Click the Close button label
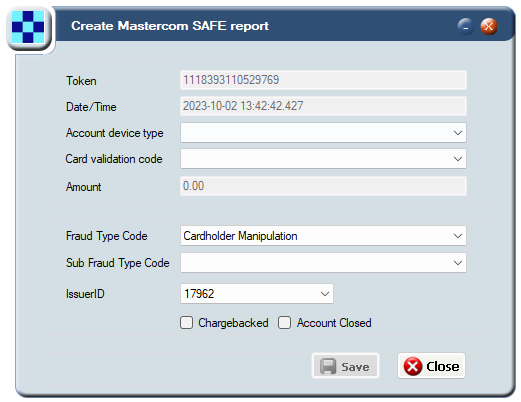 443,367
